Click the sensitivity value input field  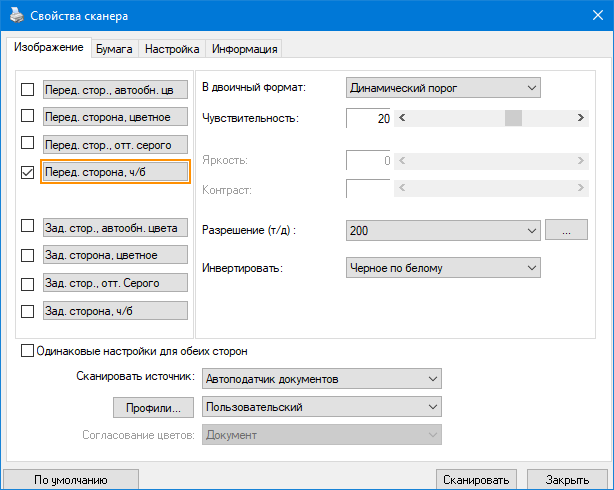(x=369, y=119)
